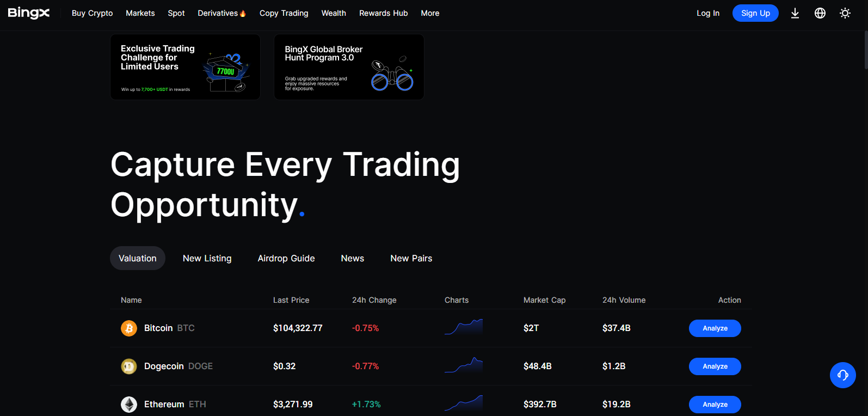Screen dimensions: 868x416
Task: Click the Ethereum ETH name
Action: click(x=175, y=405)
